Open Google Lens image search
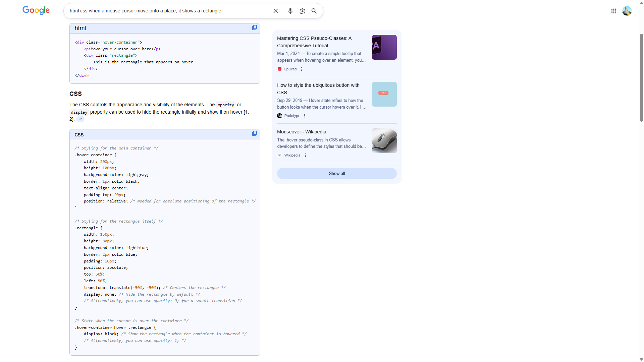644x362 pixels. tap(302, 11)
